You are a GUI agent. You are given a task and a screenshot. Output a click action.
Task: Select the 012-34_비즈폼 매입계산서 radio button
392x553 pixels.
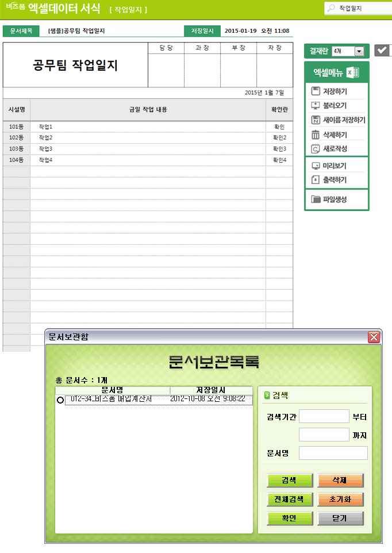(60, 400)
